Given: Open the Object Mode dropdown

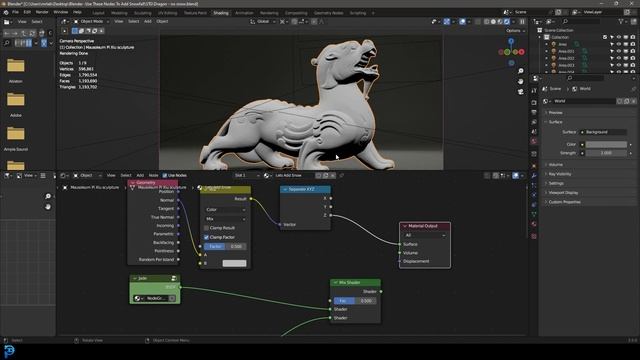Looking at the screenshot, I should tap(91, 21).
